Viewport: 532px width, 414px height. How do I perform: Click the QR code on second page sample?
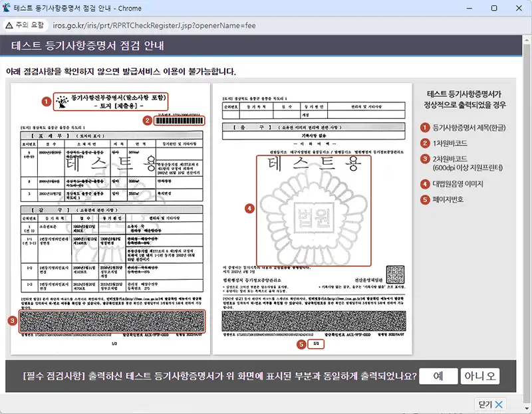pyautogui.click(x=395, y=274)
